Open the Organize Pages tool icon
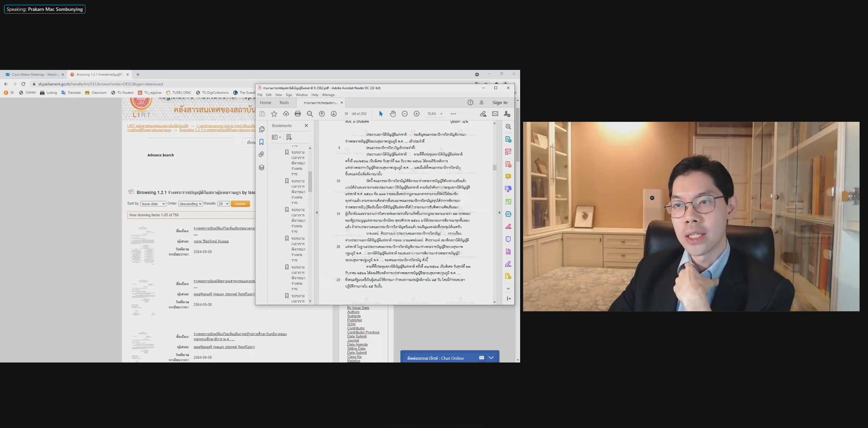Screen dimensions: 868x428 [508, 202]
